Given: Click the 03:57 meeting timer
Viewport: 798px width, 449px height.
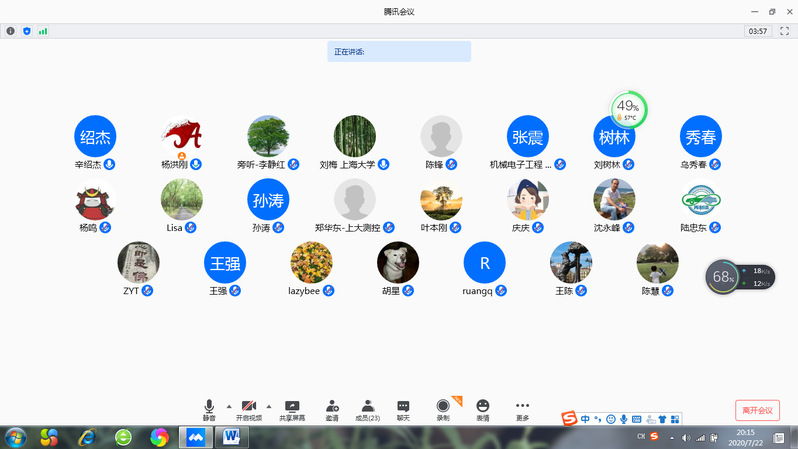Looking at the screenshot, I should pos(757,31).
